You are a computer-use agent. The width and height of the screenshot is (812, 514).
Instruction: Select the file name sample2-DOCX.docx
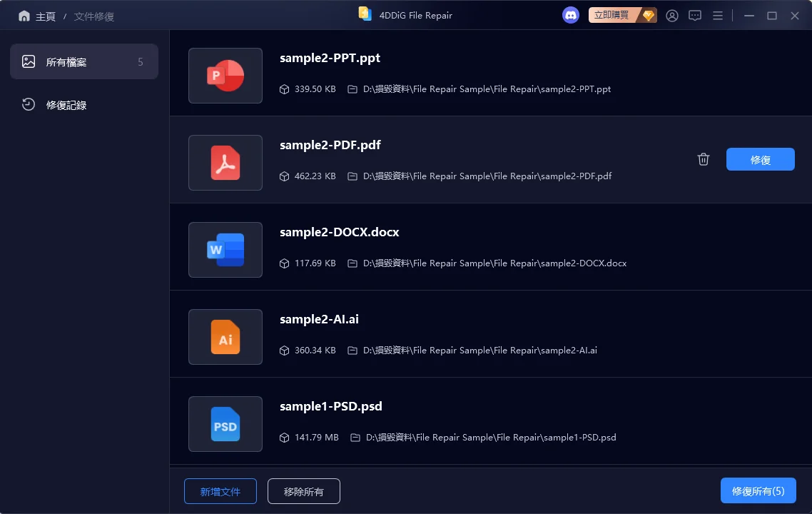pyautogui.click(x=339, y=232)
